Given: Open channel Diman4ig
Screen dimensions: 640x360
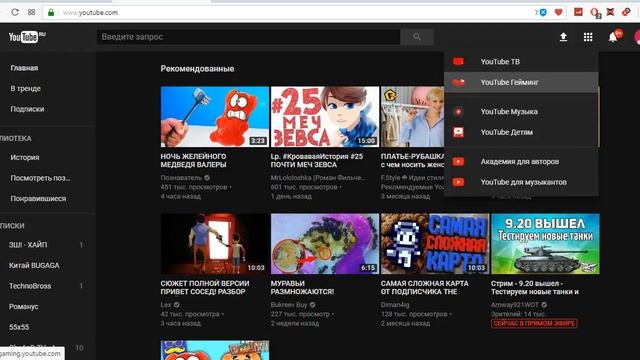Looking at the screenshot, I should [x=395, y=304].
